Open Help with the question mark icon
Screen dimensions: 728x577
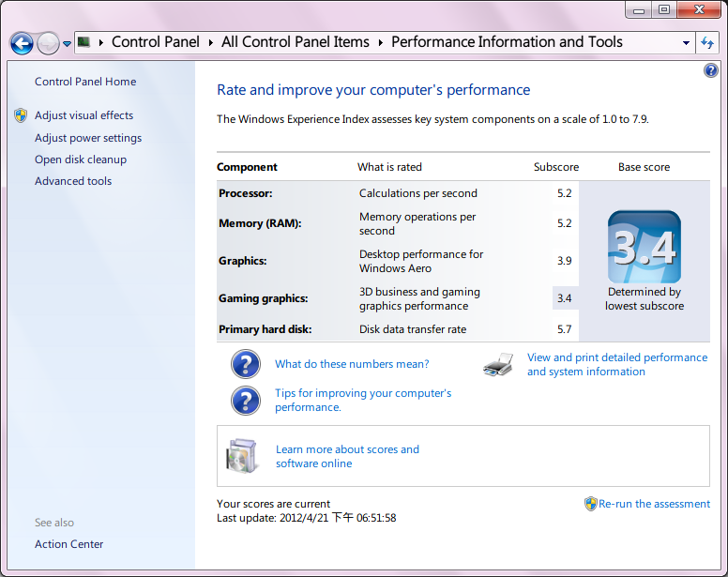pos(711,70)
